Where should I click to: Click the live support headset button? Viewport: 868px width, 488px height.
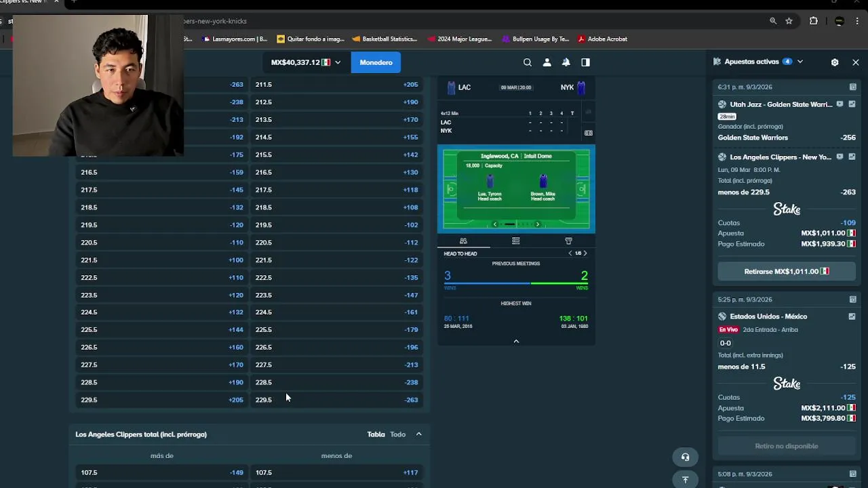[685, 457]
